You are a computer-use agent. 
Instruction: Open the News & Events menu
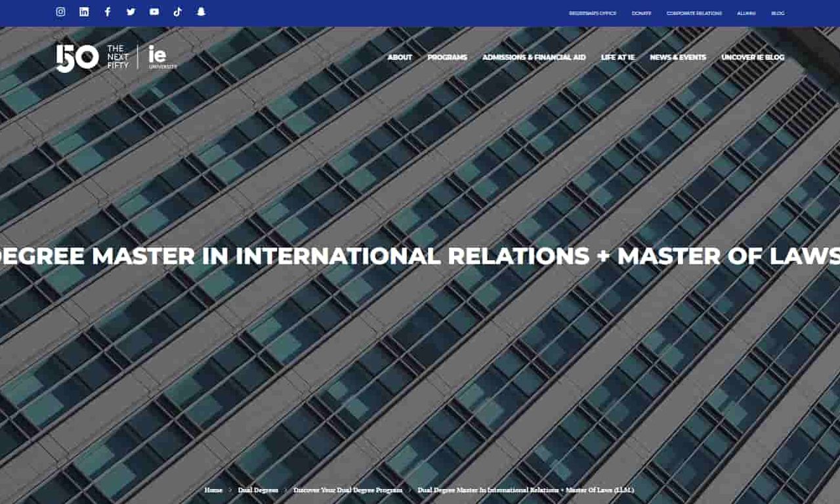(678, 58)
